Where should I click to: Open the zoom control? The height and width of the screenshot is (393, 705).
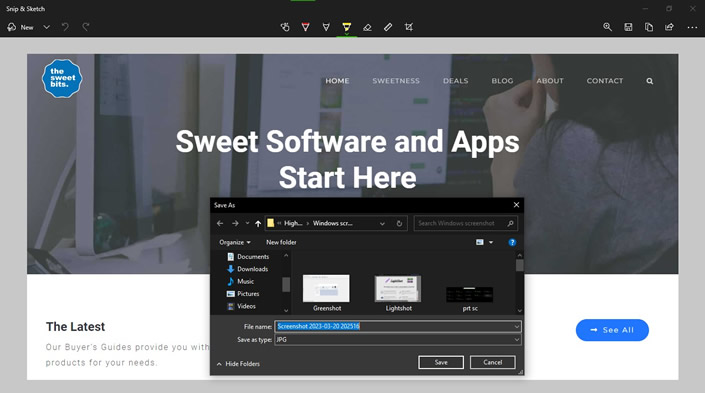tap(607, 27)
